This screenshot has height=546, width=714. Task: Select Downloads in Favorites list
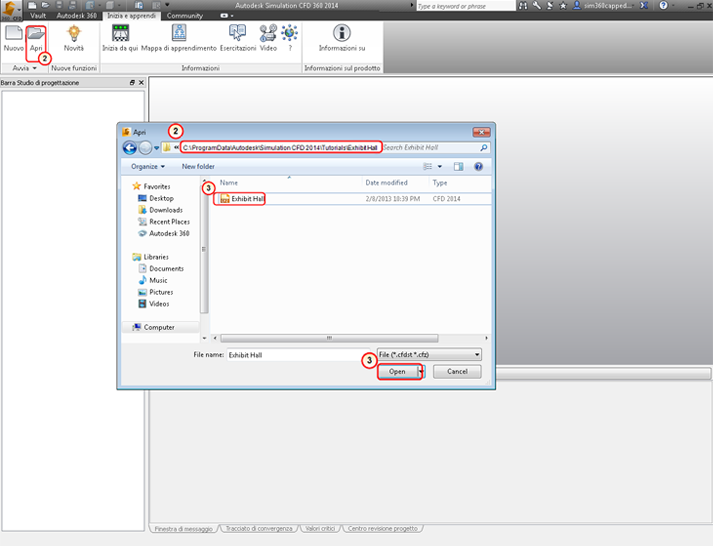(160, 210)
